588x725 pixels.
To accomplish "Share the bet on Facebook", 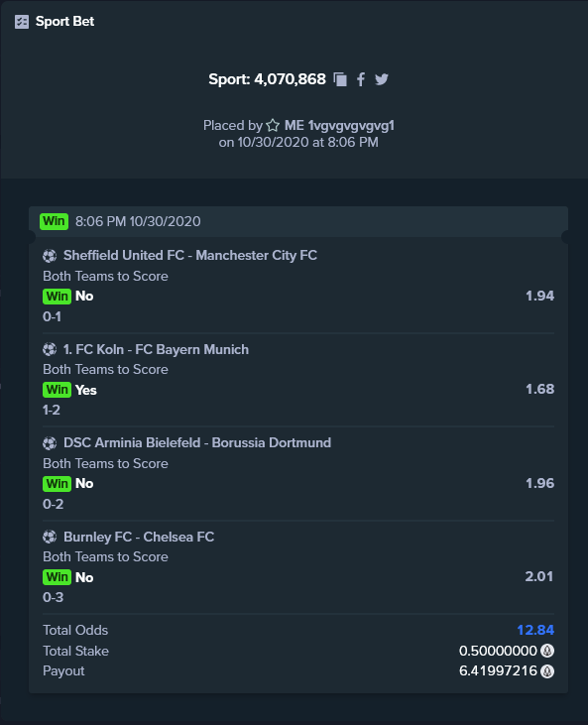I will coord(361,79).
